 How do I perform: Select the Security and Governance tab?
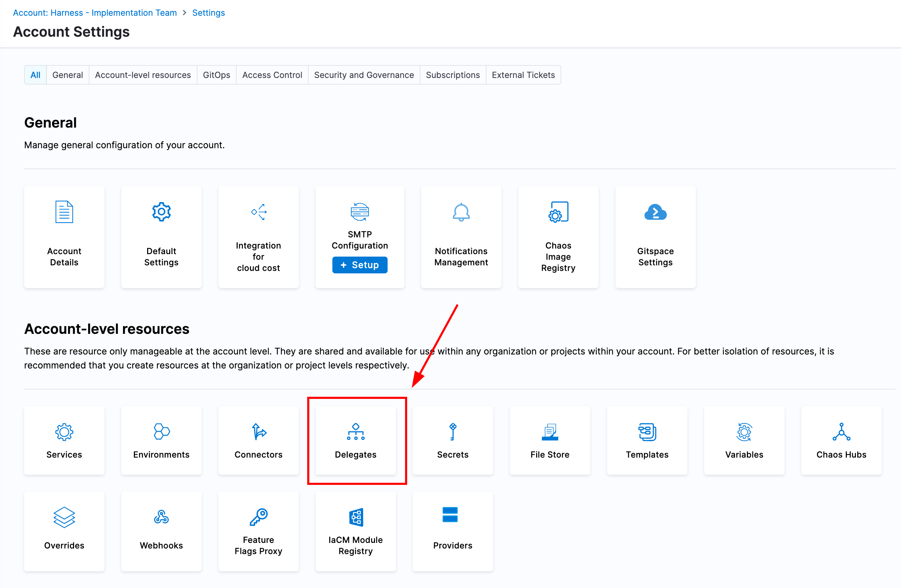pos(364,75)
